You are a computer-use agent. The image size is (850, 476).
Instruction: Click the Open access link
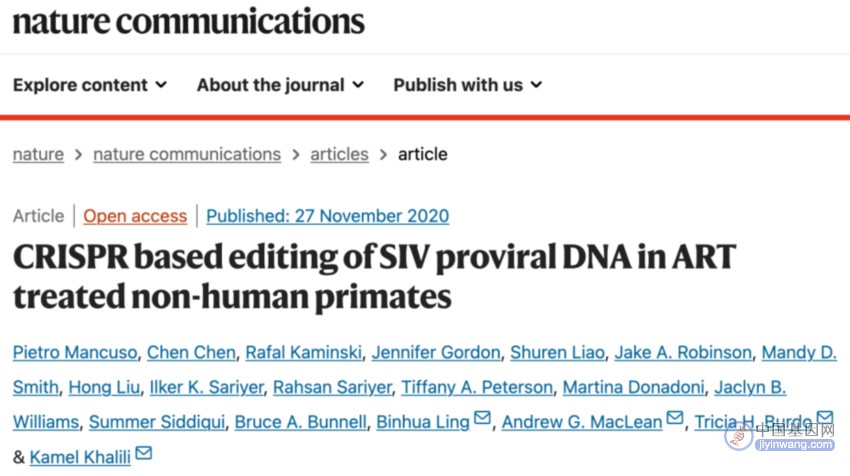click(x=135, y=216)
